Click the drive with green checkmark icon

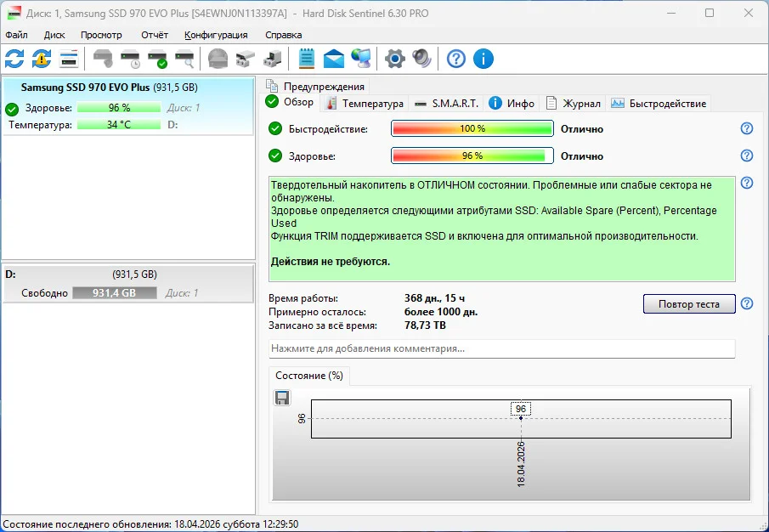(158, 59)
